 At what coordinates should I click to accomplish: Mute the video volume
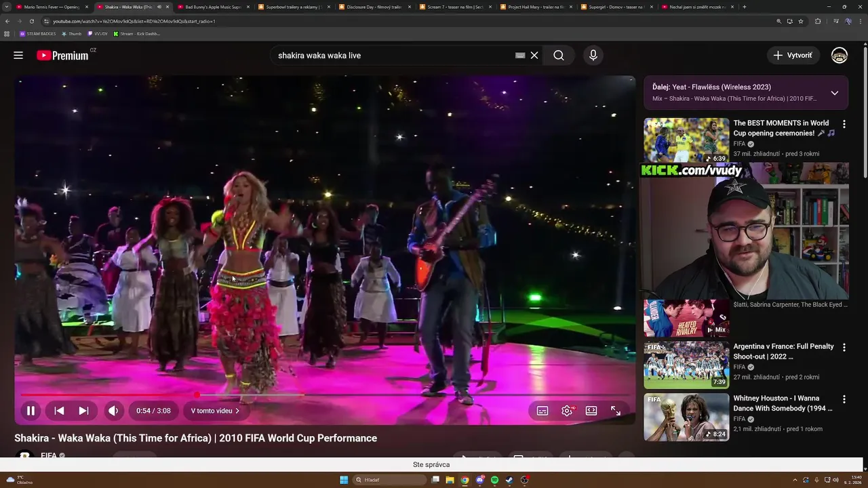pyautogui.click(x=113, y=411)
